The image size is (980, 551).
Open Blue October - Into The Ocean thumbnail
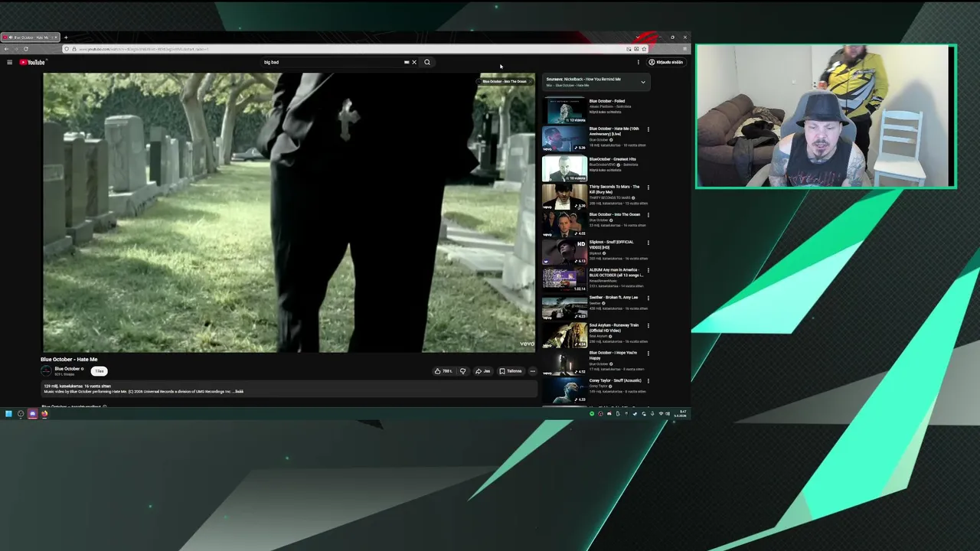tap(564, 224)
